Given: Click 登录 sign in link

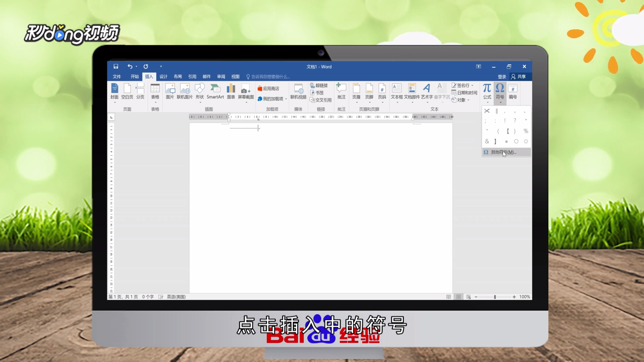Looking at the screenshot, I should [502, 77].
